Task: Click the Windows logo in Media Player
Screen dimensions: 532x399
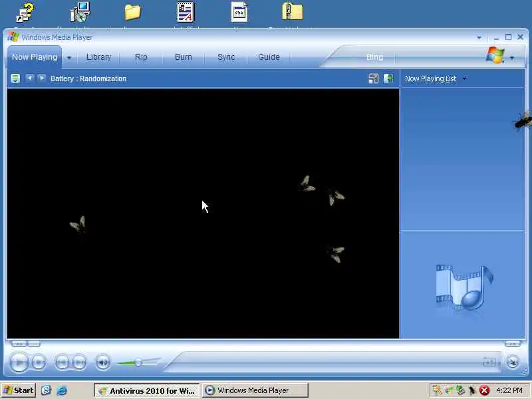Action: point(495,55)
